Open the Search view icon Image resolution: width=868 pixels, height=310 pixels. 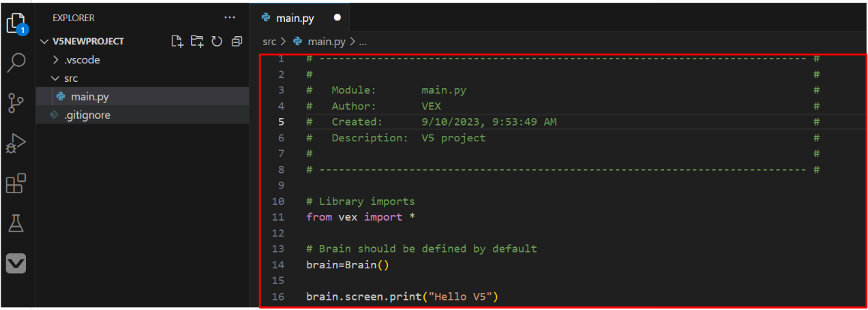tap(16, 63)
